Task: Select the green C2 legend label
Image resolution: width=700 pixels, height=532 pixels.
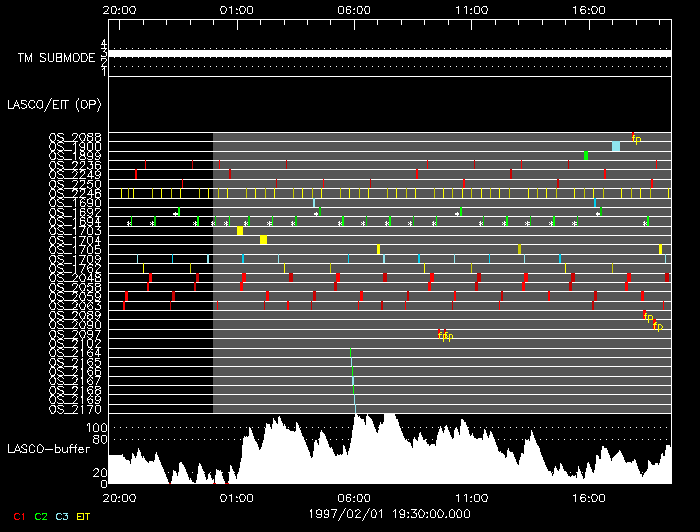Action: pos(41,516)
